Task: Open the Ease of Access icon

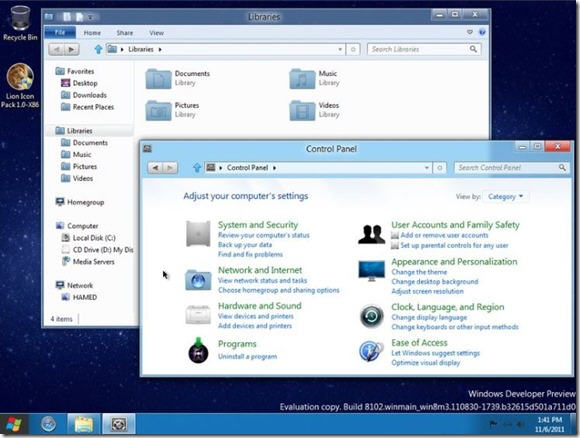Action: [x=371, y=351]
